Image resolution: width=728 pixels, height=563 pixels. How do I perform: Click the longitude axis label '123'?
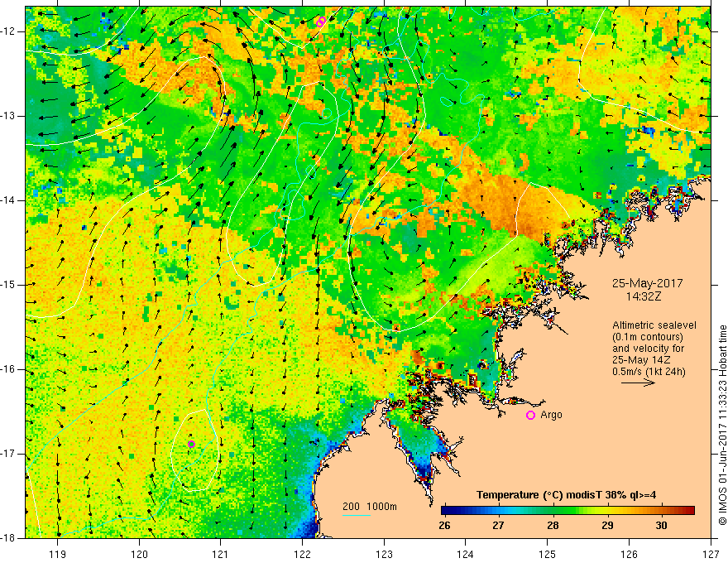click(384, 554)
